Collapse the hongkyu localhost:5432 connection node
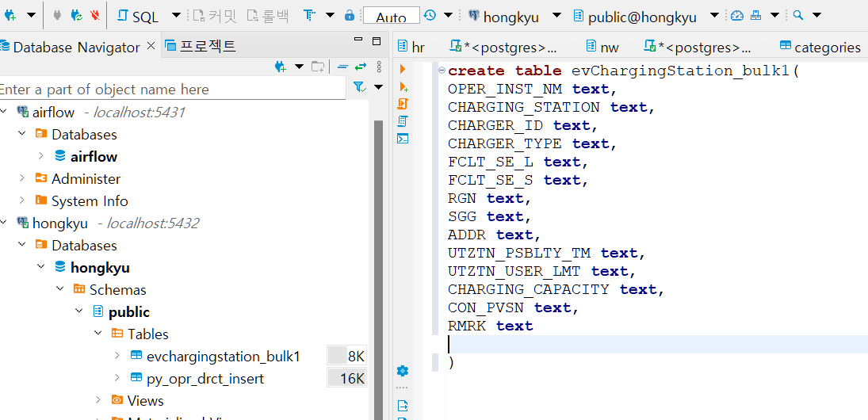The width and height of the screenshot is (868, 420). tap(3, 223)
